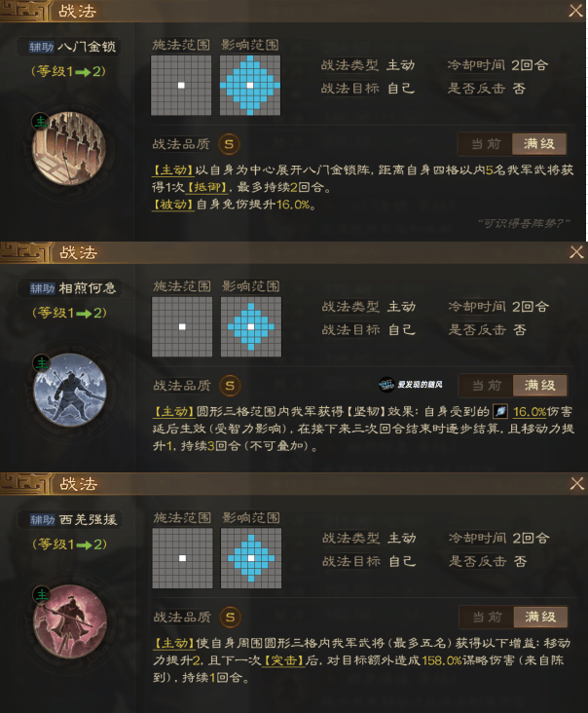The image size is (588, 713).
Task: Switch 八门金锁 view to 当前 level
Action: coord(486,144)
